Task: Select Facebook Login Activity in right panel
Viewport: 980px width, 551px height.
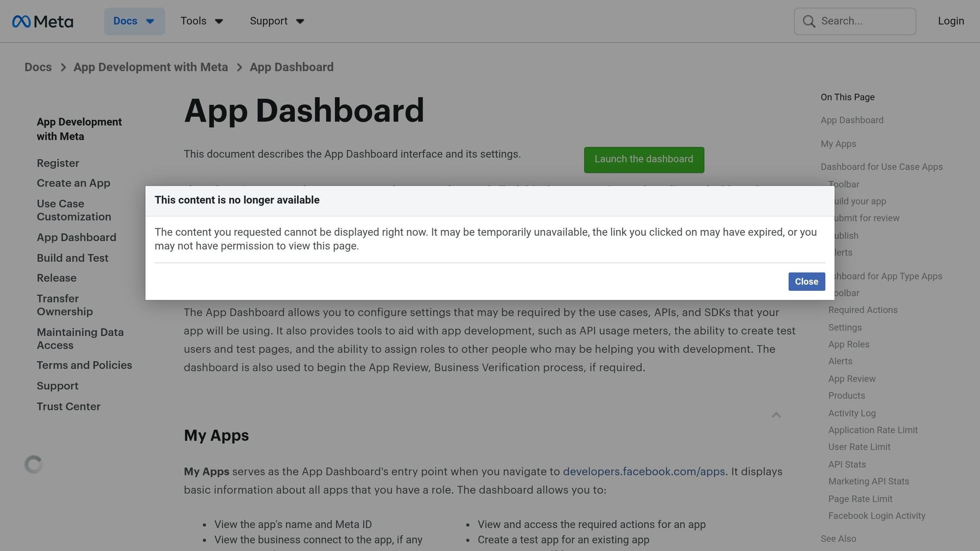Action: click(x=876, y=516)
